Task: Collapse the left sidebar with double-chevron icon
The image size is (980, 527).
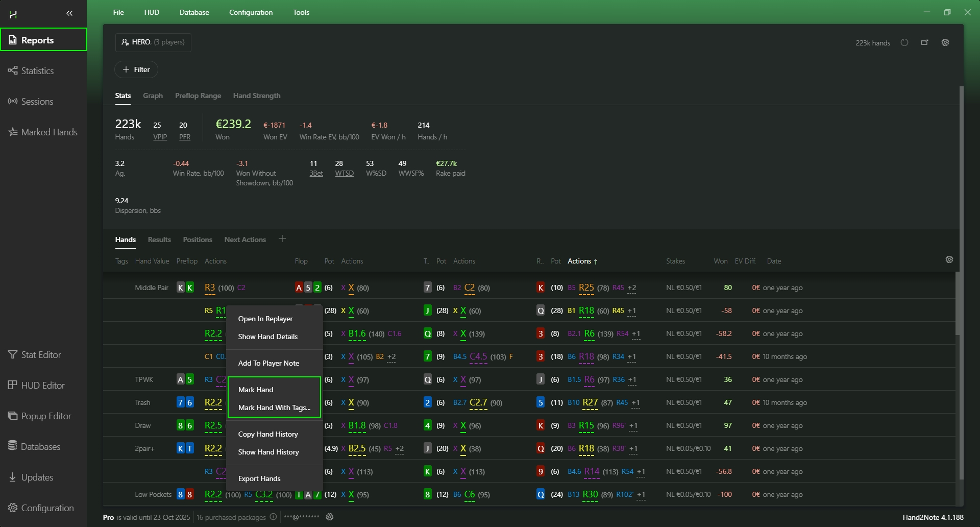Action: pos(69,13)
